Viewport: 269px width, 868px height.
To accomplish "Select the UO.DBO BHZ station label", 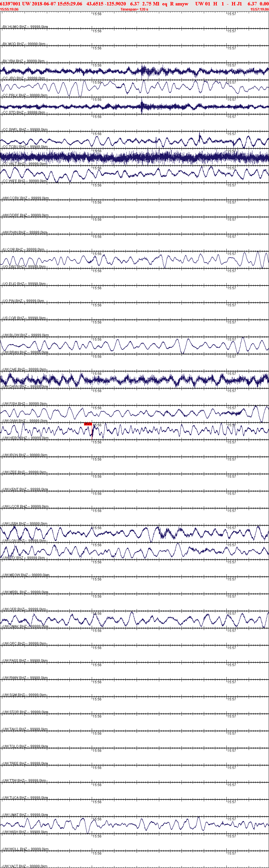I will point(24,267).
